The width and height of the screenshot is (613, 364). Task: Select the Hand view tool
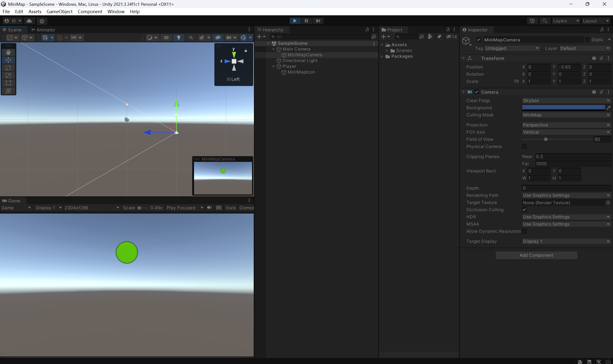pyautogui.click(x=8, y=52)
